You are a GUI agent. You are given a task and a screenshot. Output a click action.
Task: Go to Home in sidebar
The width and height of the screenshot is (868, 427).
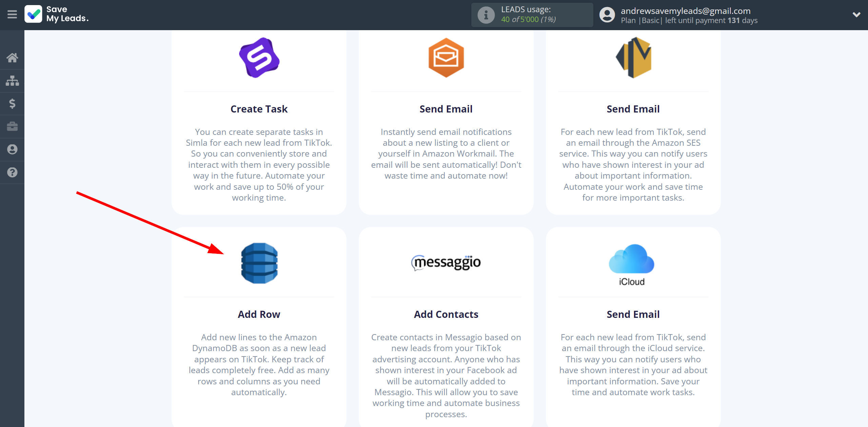(x=12, y=58)
